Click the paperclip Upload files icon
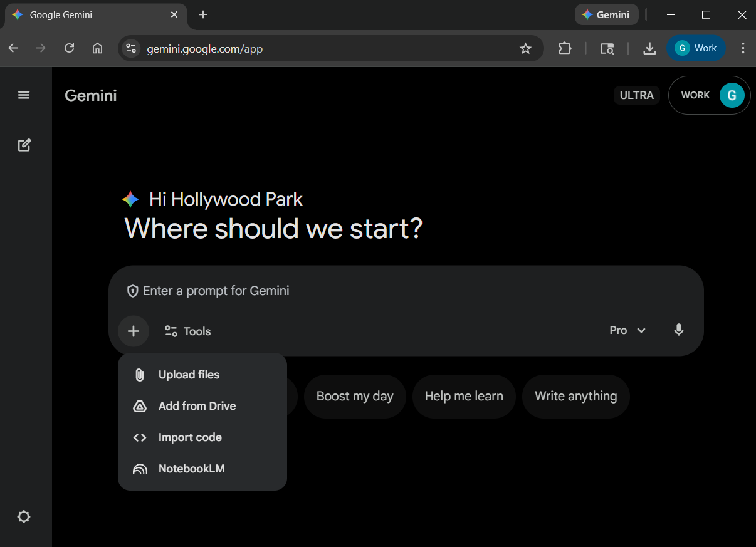The image size is (756, 547). [x=140, y=375]
